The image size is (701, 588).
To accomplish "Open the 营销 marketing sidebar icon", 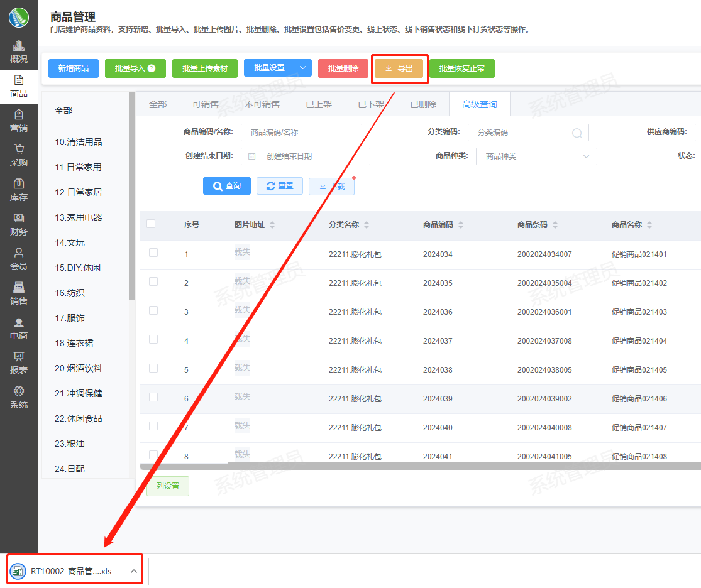I will [x=19, y=115].
